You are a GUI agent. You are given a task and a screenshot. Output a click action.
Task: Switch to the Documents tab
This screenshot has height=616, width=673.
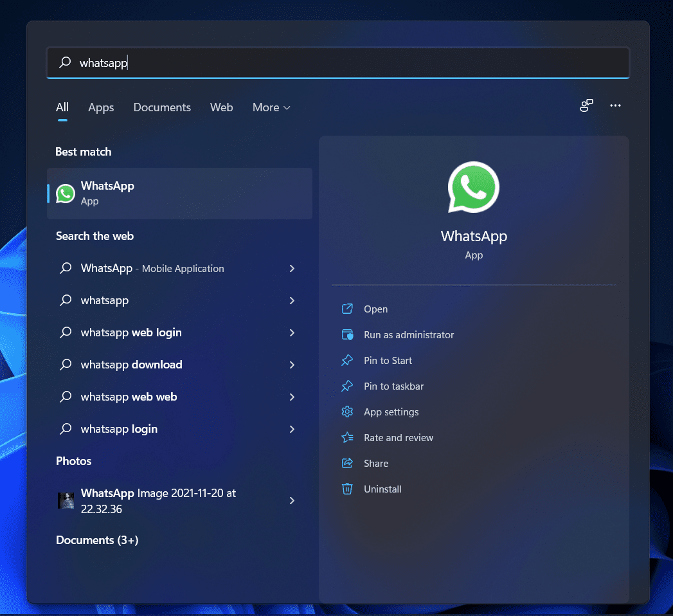point(162,107)
